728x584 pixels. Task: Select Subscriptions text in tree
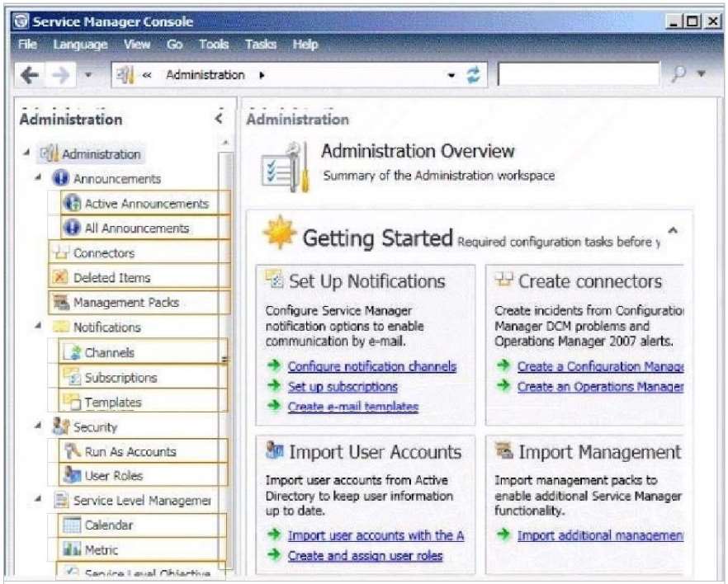pyautogui.click(x=121, y=378)
